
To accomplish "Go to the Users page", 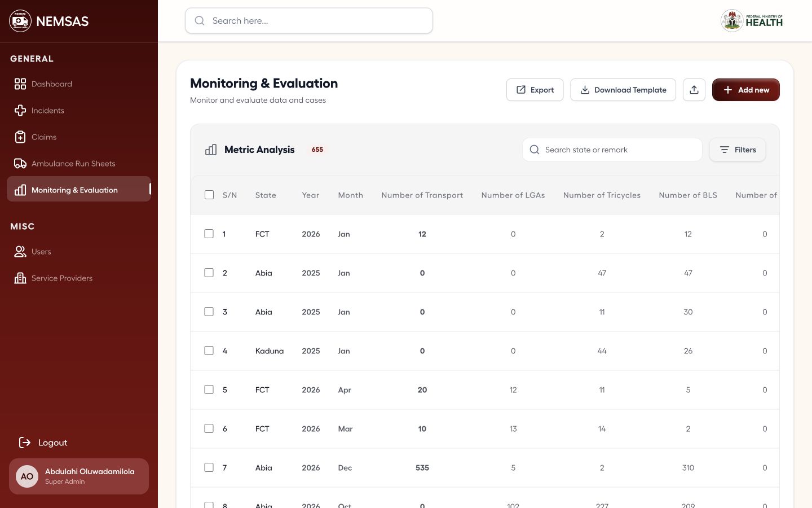I will tap(79, 252).
